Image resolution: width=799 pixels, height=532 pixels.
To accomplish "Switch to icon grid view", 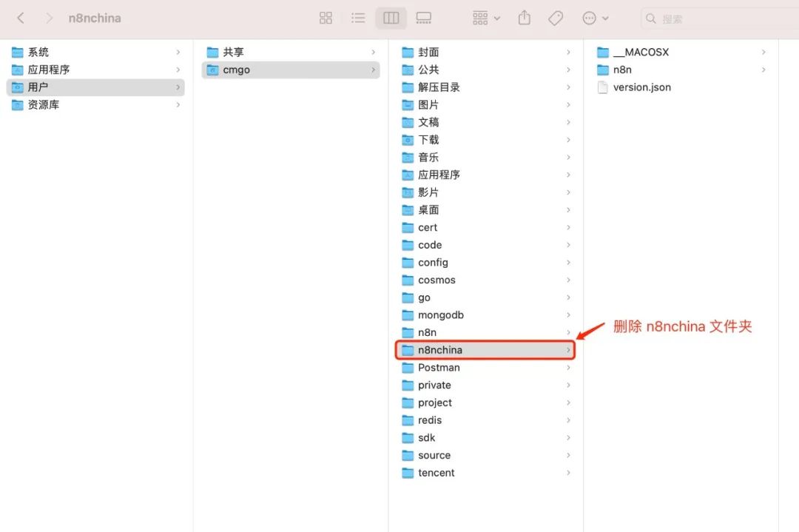I will pos(326,18).
